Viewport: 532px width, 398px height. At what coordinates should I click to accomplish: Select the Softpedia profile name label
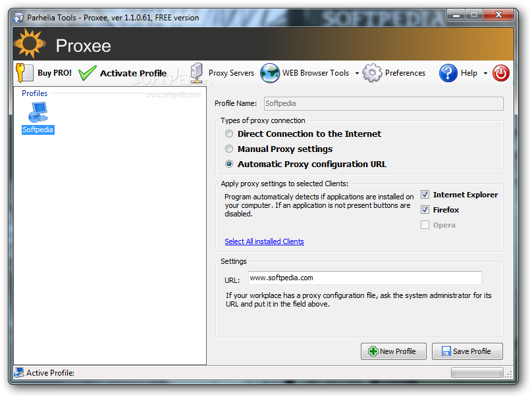(x=38, y=130)
